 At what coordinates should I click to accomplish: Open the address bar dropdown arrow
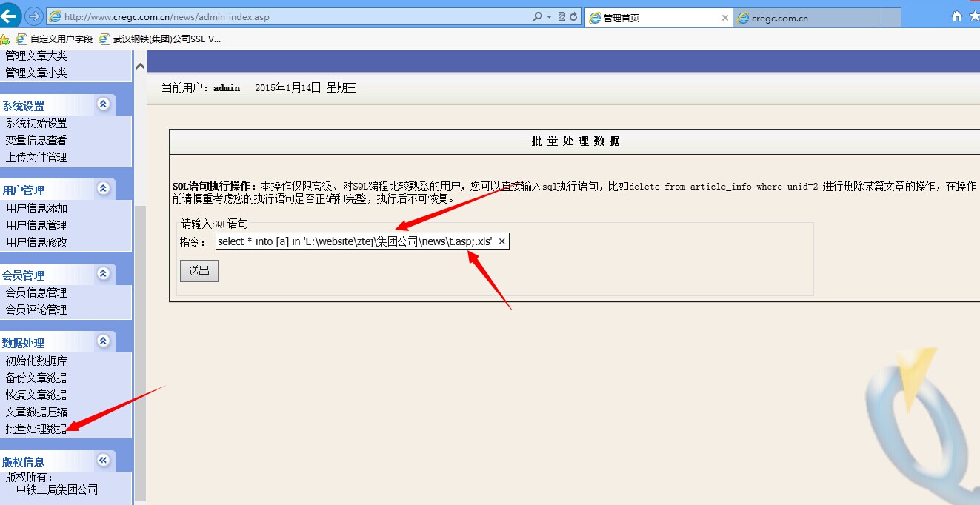pyautogui.click(x=549, y=16)
